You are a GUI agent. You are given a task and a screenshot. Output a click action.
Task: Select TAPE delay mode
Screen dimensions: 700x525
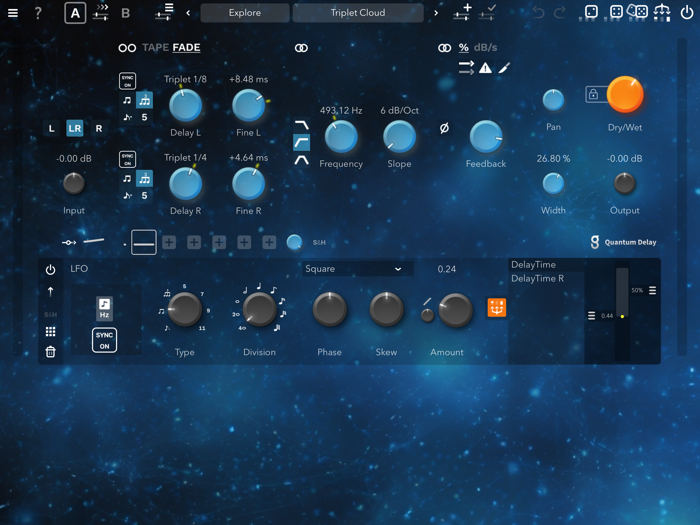point(155,47)
